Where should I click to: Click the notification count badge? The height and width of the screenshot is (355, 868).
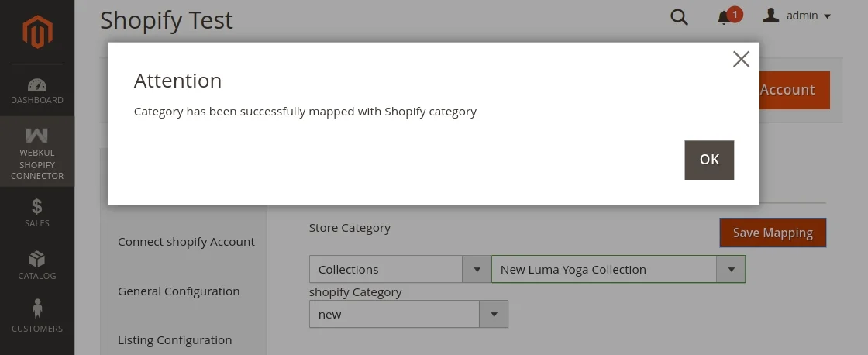pyautogui.click(x=735, y=15)
